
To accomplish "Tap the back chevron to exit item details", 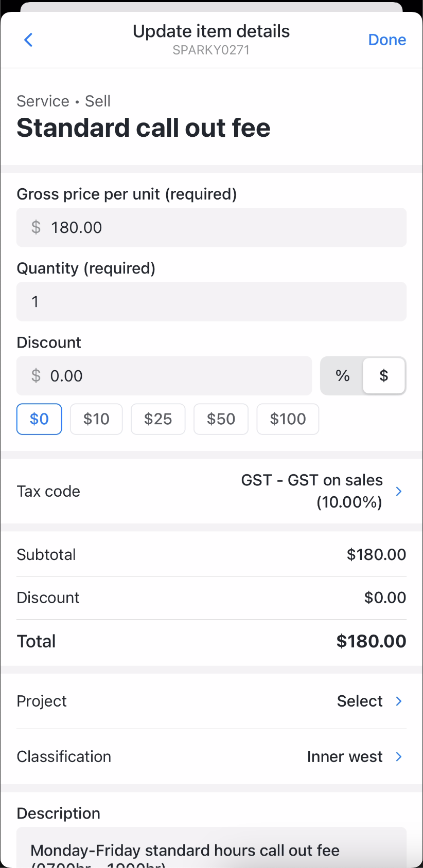I will (28, 40).
